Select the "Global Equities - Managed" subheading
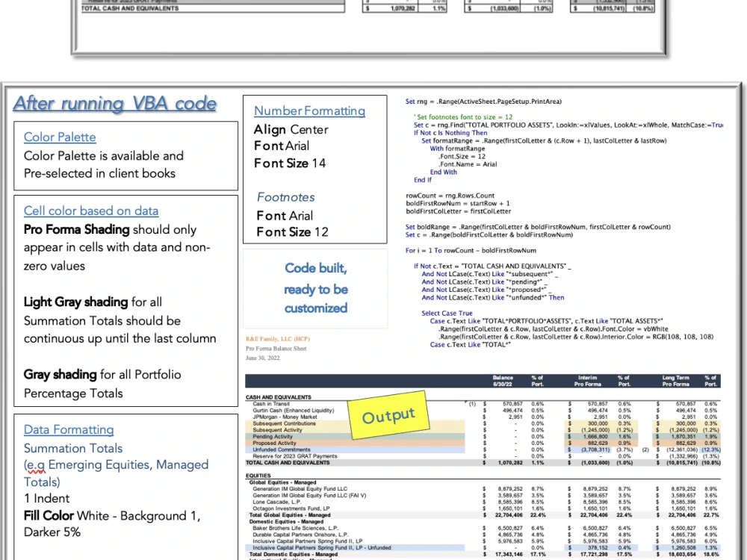 coord(282,482)
